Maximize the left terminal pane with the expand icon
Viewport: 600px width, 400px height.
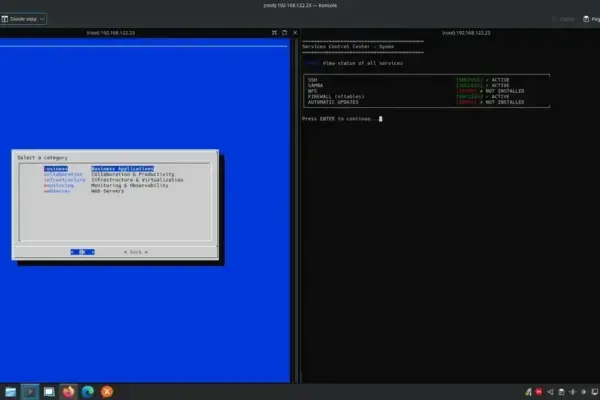(274, 33)
